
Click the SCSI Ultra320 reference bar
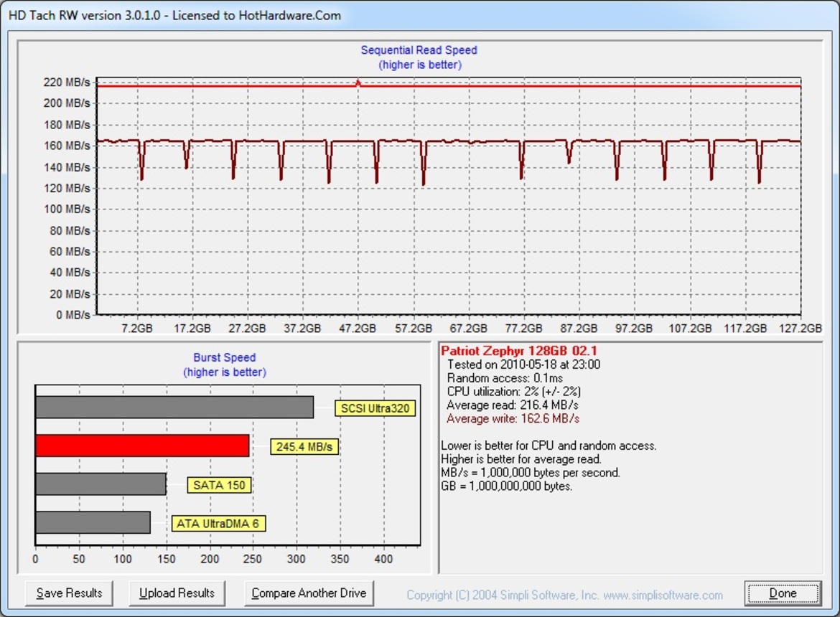tap(172, 408)
